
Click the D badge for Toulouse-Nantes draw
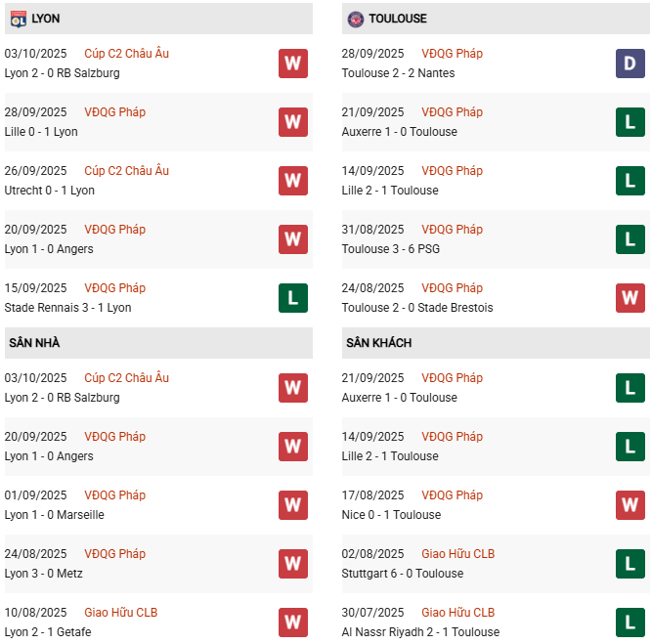point(629,64)
